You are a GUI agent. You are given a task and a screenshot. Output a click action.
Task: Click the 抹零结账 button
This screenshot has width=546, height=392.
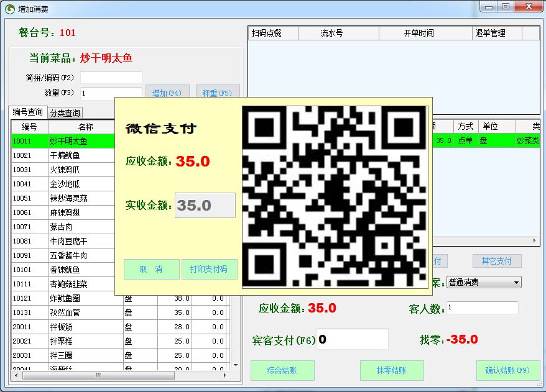(392, 370)
